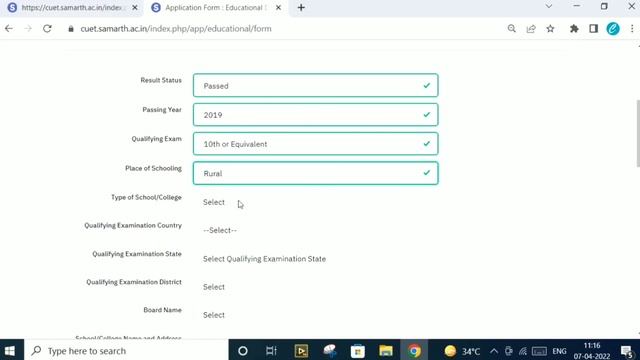Click the taskbar search box
This screenshot has width=640, height=360.
(x=126, y=351)
